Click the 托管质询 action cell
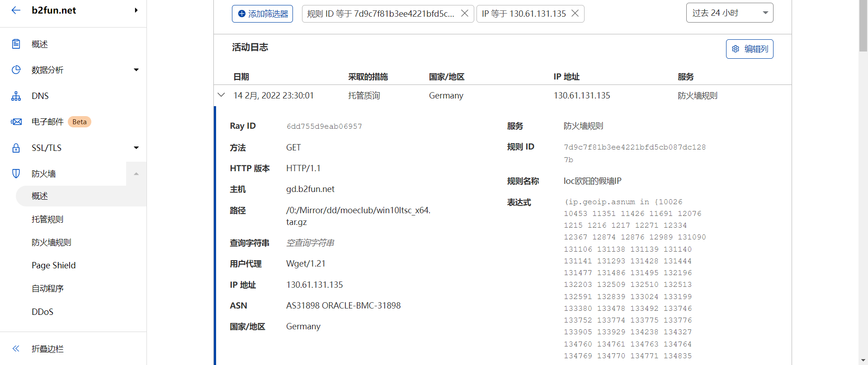This screenshot has width=868, height=365. [x=364, y=95]
